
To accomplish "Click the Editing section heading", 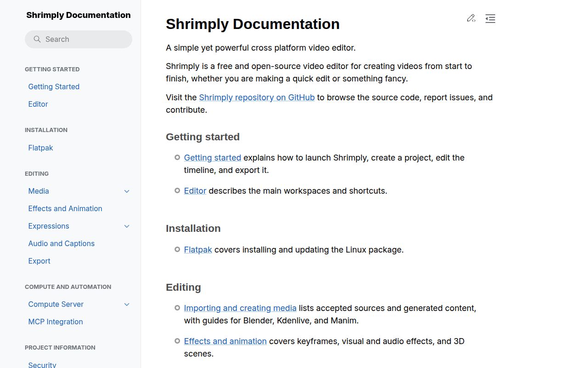I will click(x=183, y=287).
